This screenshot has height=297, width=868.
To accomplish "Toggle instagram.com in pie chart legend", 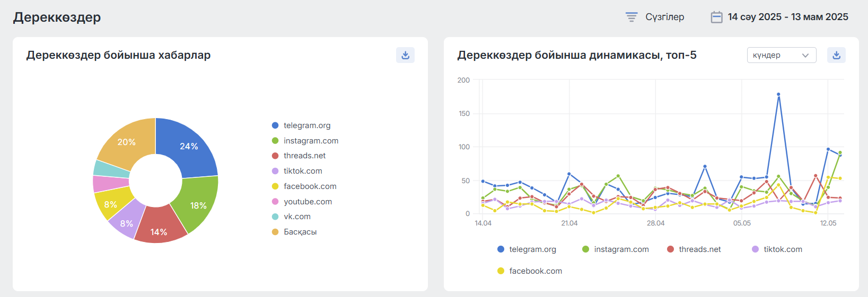I will [x=310, y=141].
